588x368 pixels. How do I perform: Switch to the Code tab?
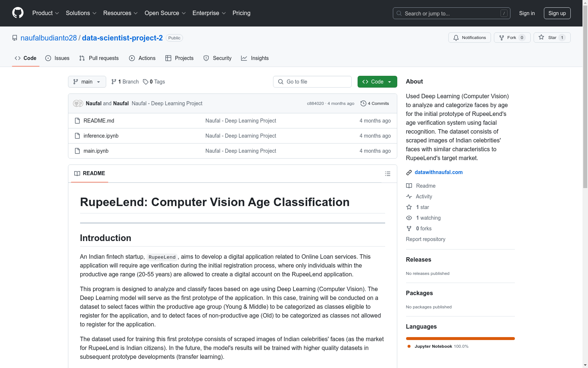click(26, 58)
